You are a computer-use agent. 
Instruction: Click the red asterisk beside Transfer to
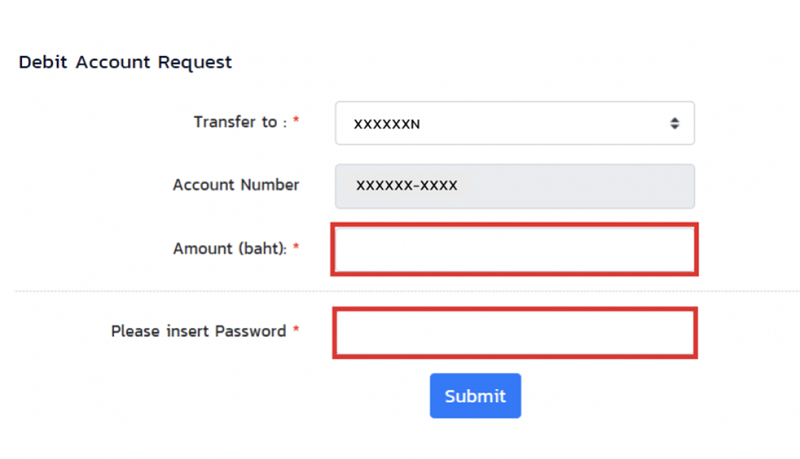coord(296,122)
